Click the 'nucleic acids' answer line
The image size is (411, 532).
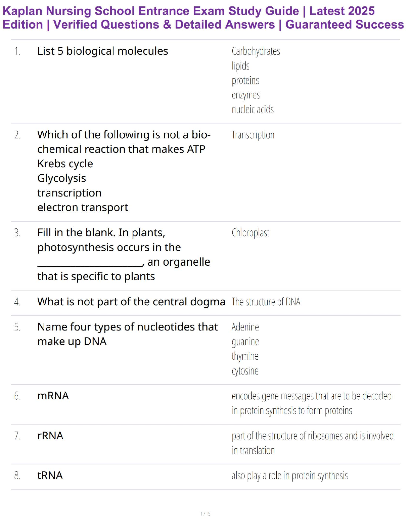(x=253, y=109)
